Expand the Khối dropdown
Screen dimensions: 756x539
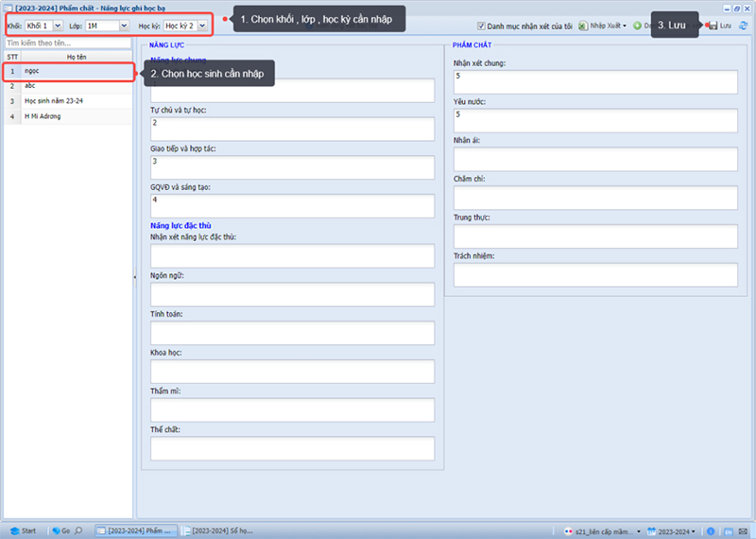pos(58,26)
